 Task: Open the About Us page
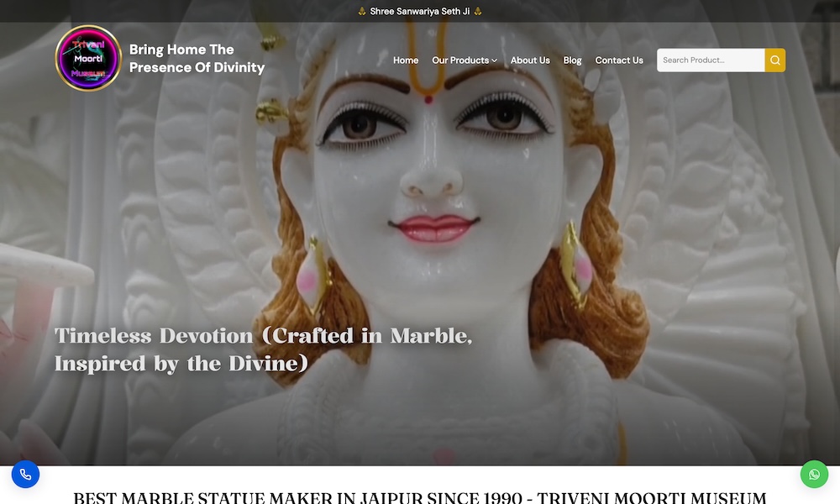tap(530, 60)
